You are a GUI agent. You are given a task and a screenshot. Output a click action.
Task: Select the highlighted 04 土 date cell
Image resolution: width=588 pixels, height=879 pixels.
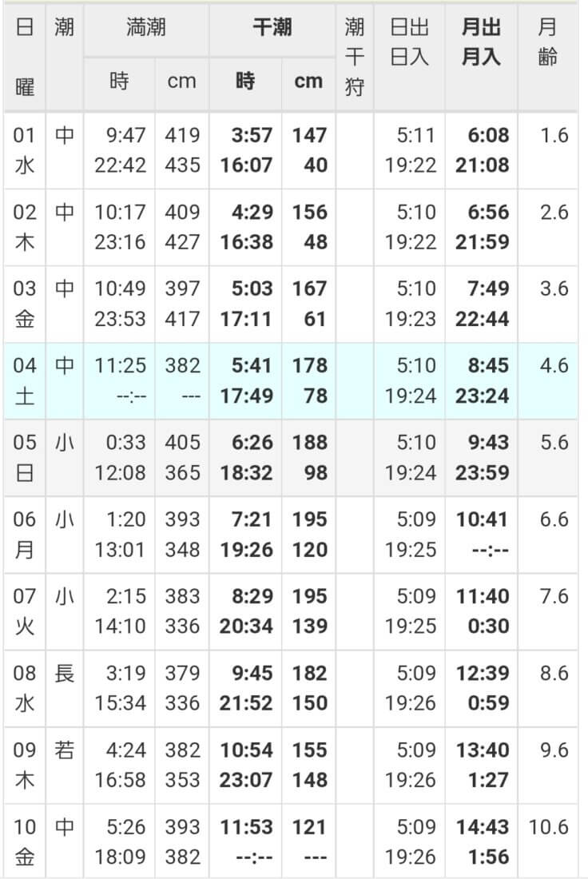25,380
